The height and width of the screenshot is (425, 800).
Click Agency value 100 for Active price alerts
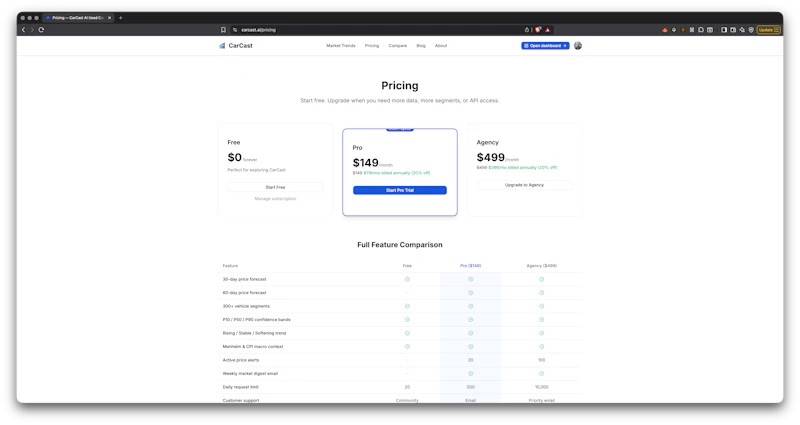541,360
